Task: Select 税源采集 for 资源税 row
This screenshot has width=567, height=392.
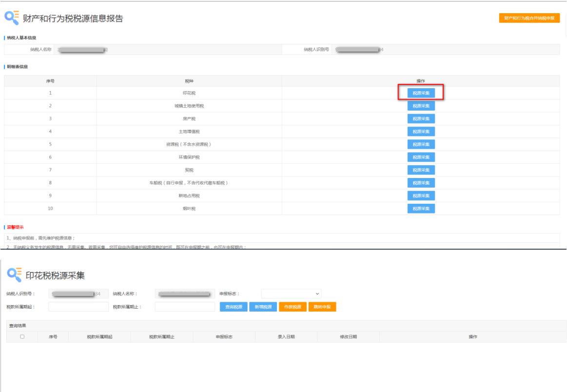Action: pos(421,144)
